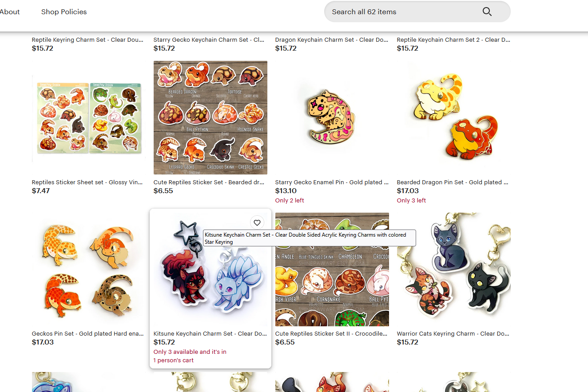This screenshot has width=588, height=392.
Task: Click Geckos Pin Set title link
Action: 88,333
